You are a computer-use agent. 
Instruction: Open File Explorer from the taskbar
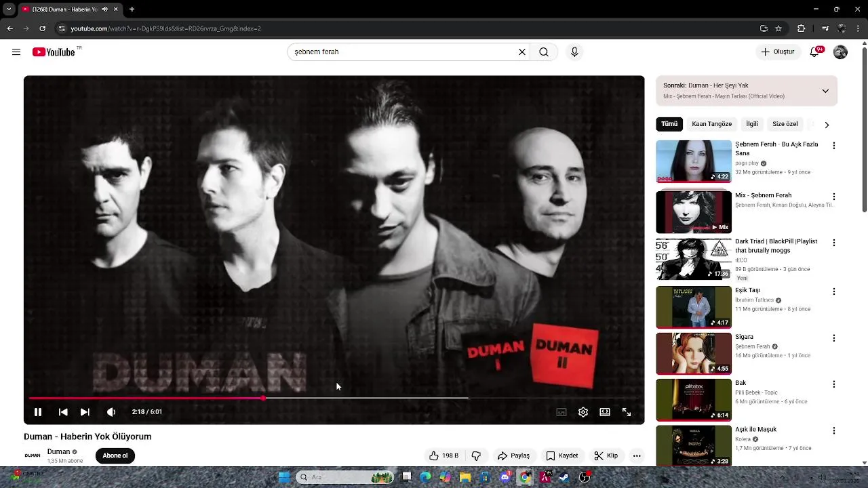(465, 477)
